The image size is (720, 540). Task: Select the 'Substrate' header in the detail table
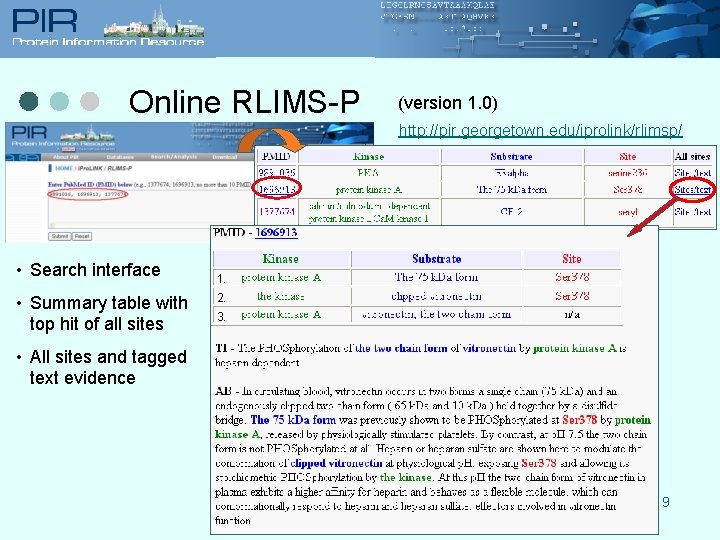436,259
